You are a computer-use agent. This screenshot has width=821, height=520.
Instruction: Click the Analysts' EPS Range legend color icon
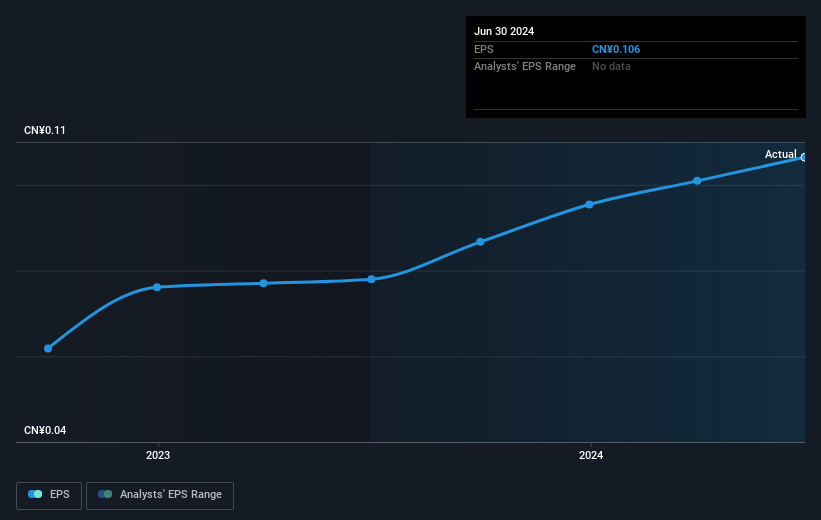coord(105,494)
